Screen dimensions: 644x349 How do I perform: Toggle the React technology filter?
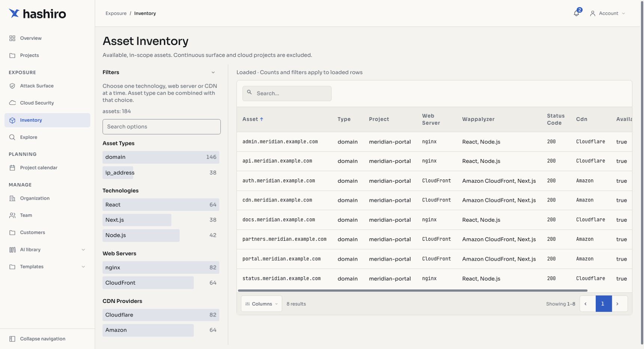(x=161, y=205)
